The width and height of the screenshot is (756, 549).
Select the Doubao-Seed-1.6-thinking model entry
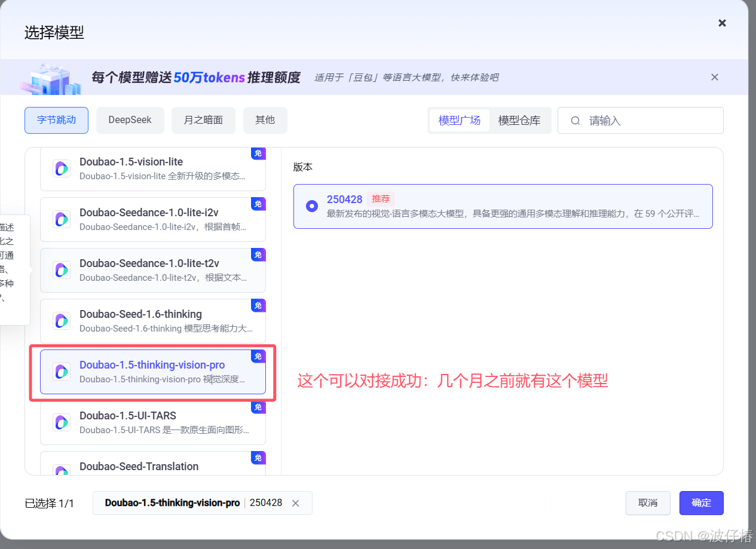tap(152, 321)
